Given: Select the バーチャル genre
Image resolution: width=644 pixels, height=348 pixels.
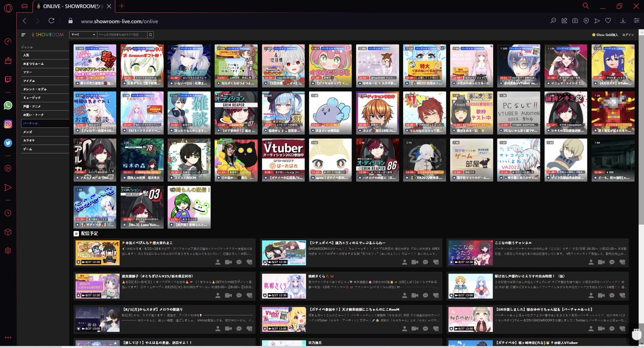Looking at the screenshot, I should click(45, 124).
